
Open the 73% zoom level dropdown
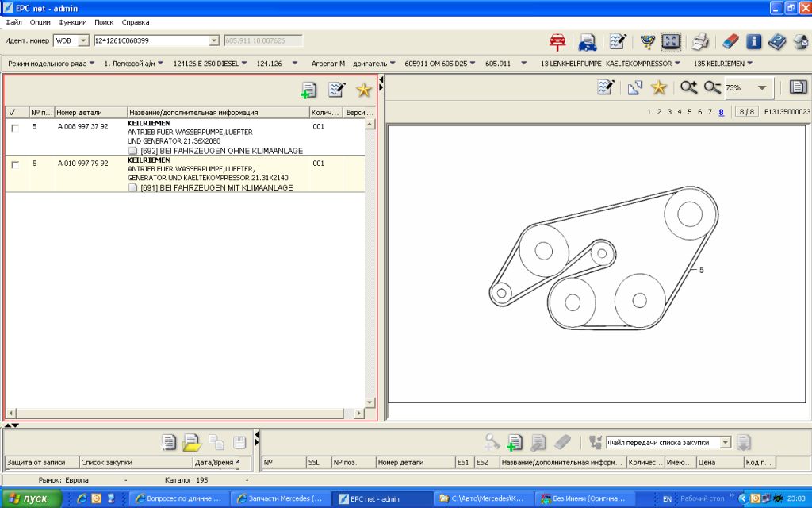point(762,88)
